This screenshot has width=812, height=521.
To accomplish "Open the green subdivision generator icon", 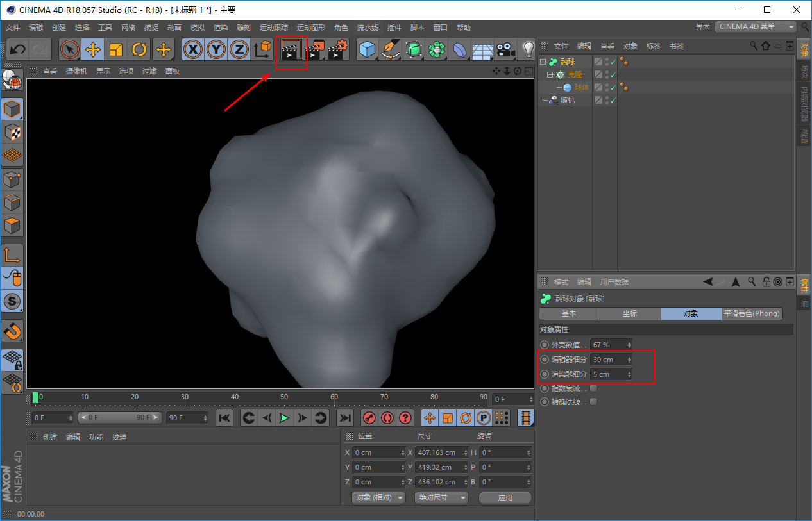I will coord(414,49).
